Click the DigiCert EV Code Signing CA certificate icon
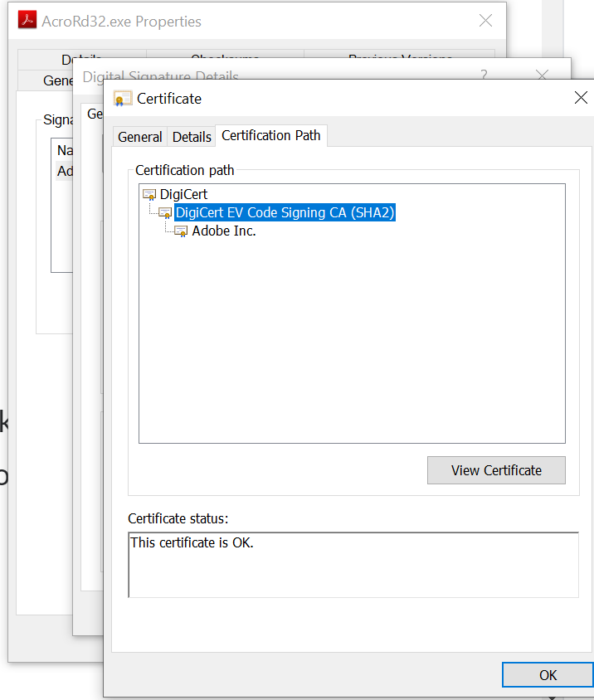The height and width of the screenshot is (700, 594). 165,213
